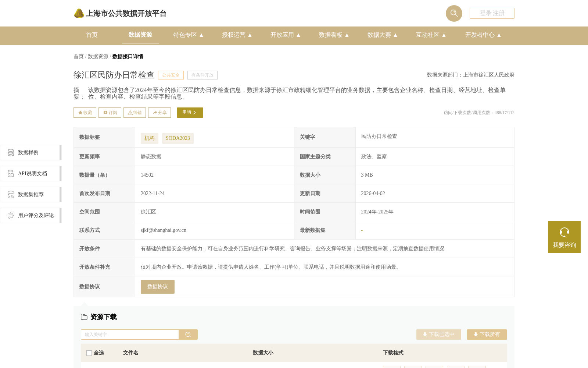Click the 公共安全 category tag

171,75
